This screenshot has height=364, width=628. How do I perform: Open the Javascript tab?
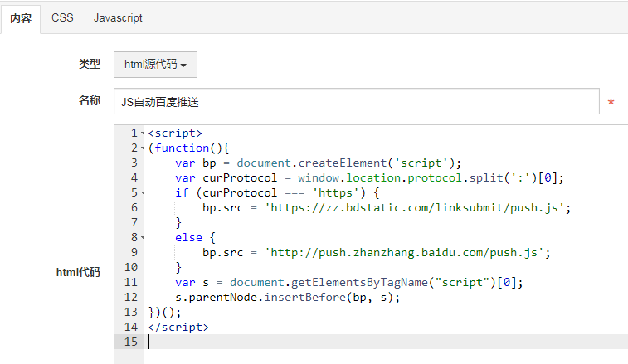(x=118, y=18)
